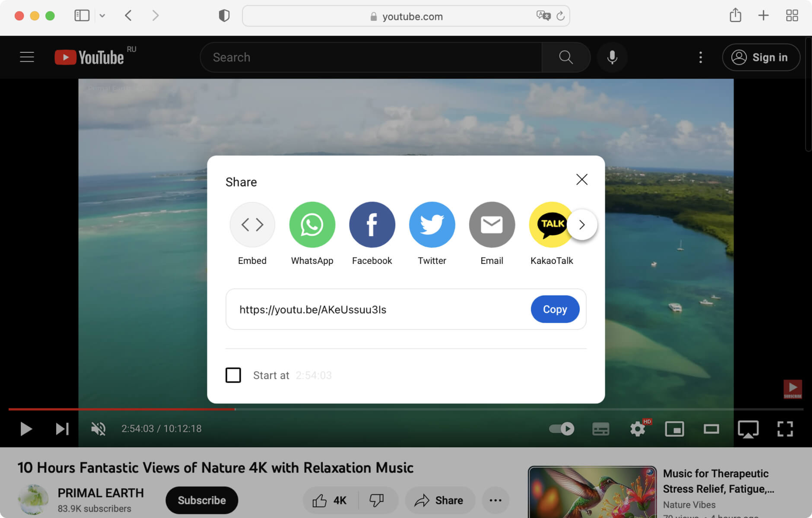Image resolution: width=812 pixels, height=518 pixels.
Task: Share video via WhatsApp icon
Action: [x=312, y=225]
